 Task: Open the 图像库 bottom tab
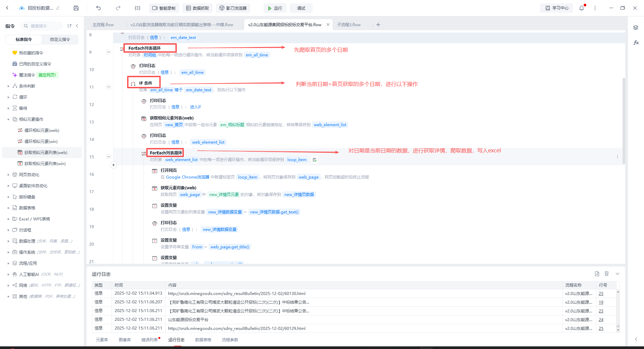[125, 340]
